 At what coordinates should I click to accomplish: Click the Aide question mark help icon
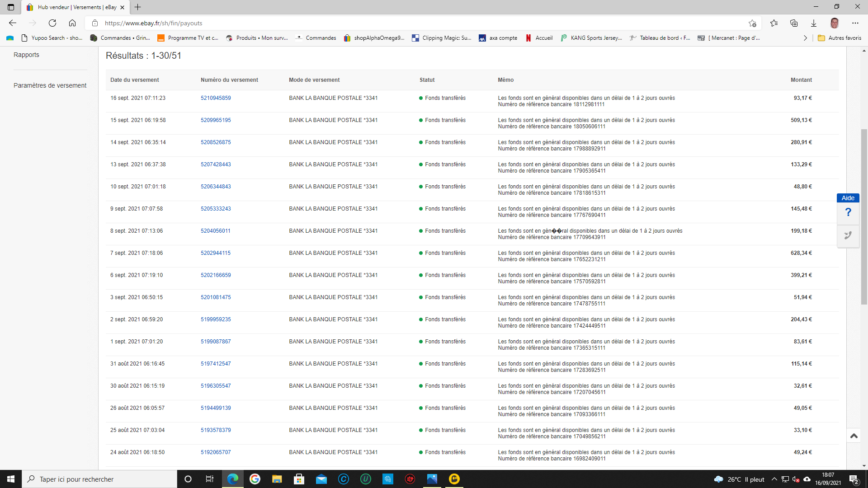848,212
